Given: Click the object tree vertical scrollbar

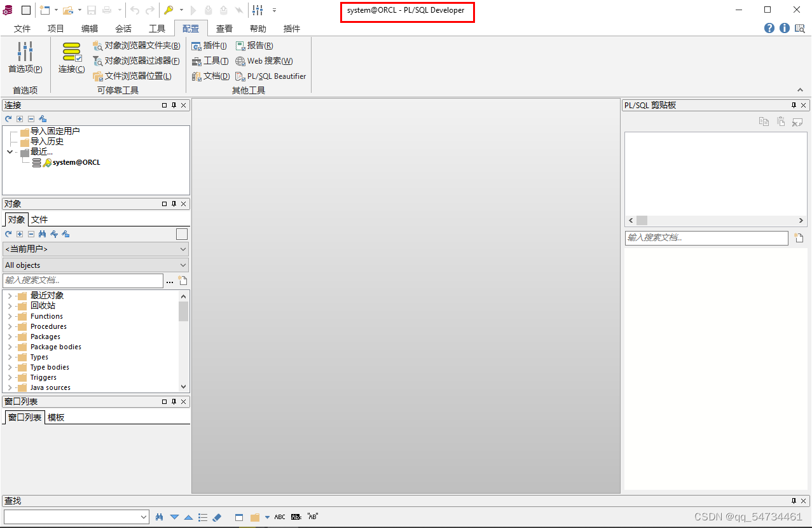Looking at the screenshot, I should [184, 341].
